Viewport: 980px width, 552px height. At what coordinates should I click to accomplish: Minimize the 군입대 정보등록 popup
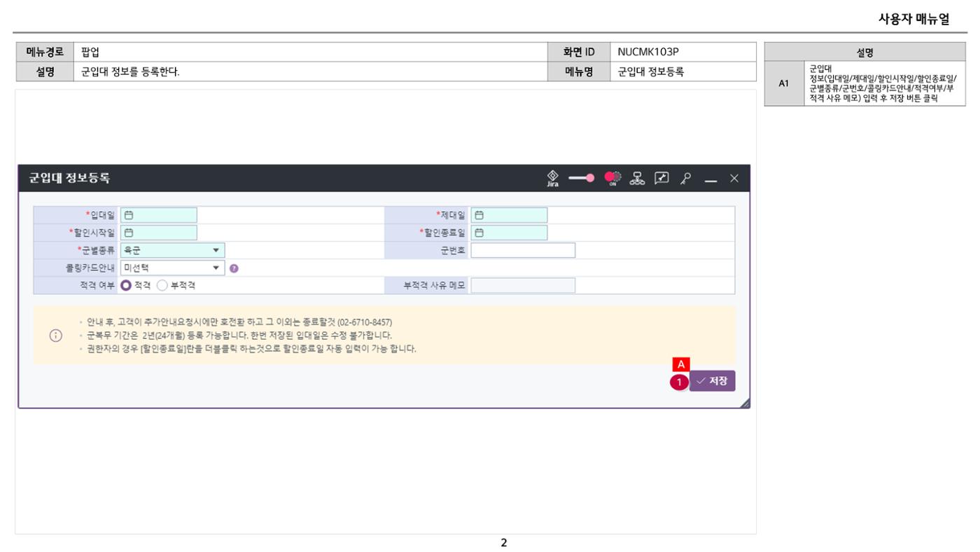pos(710,179)
